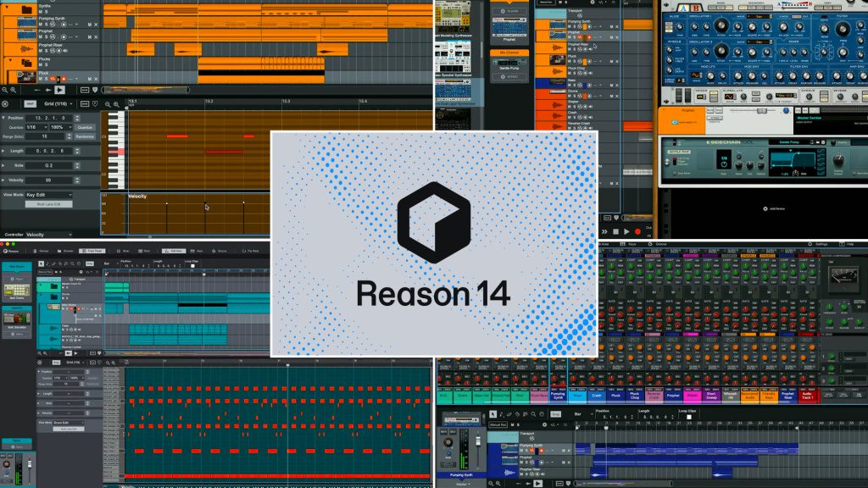Click Multi Lane Edit button in orange window
The image size is (868, 488).
click(48, 204)
